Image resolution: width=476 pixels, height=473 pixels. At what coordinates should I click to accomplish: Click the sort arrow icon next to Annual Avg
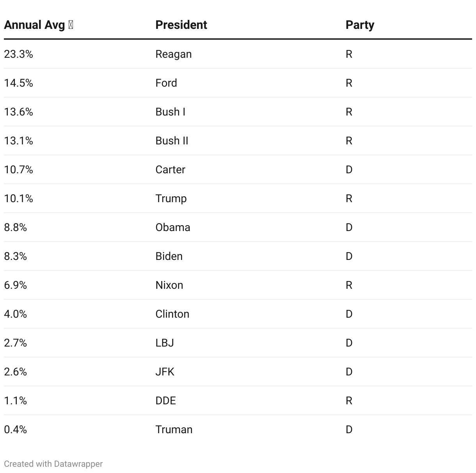[x=71, y=25]
